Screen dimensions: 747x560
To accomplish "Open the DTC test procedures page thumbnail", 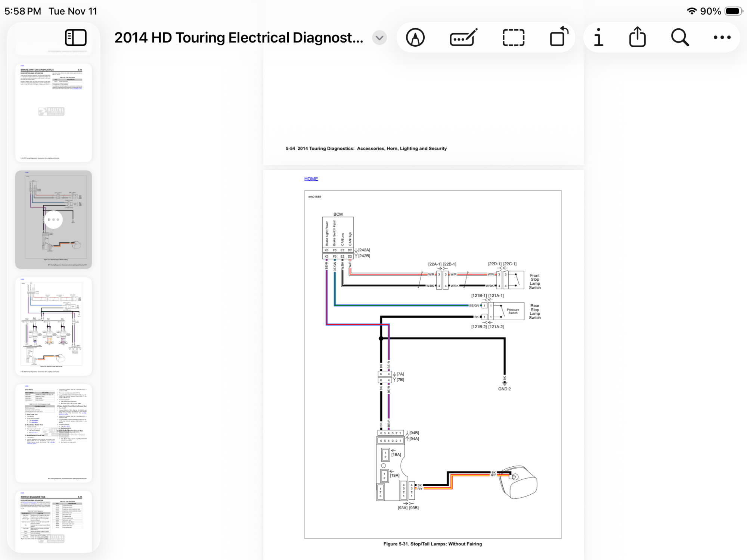I will coord(53,432).
